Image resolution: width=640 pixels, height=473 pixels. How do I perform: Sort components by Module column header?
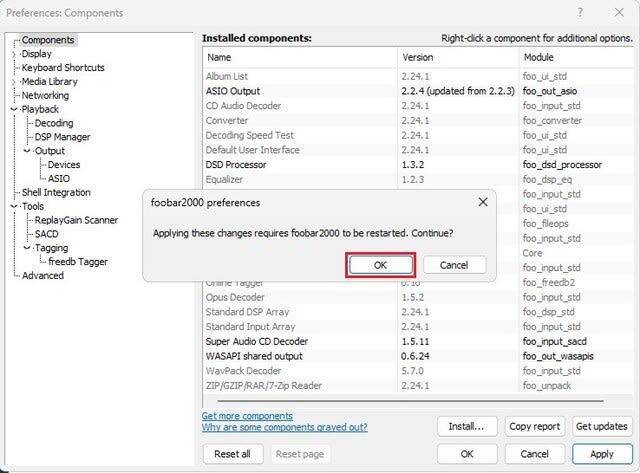point(576,58)
